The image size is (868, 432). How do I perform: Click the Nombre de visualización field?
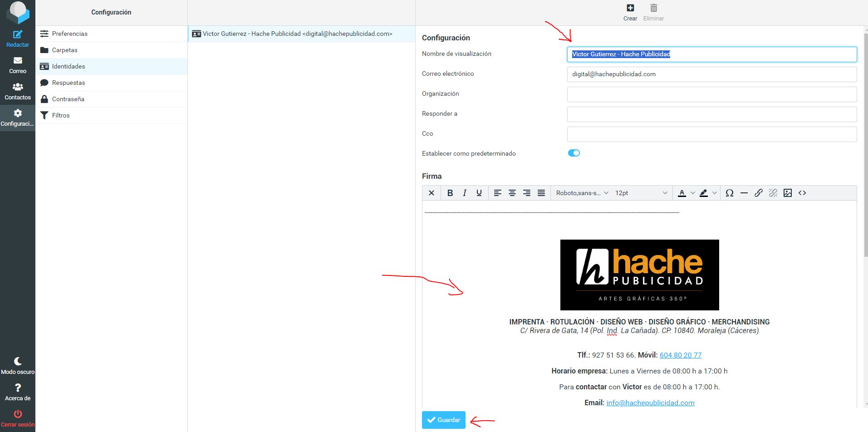(712, 54)
